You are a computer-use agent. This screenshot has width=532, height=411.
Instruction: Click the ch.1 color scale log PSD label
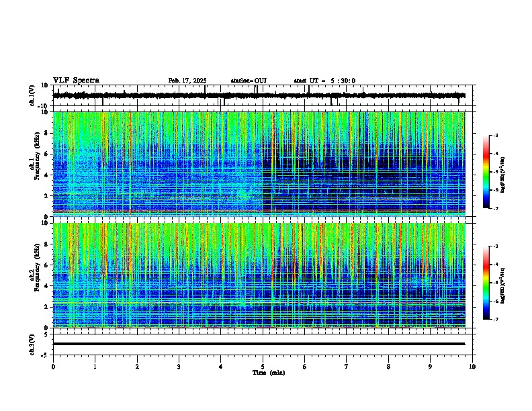point(502,175)
